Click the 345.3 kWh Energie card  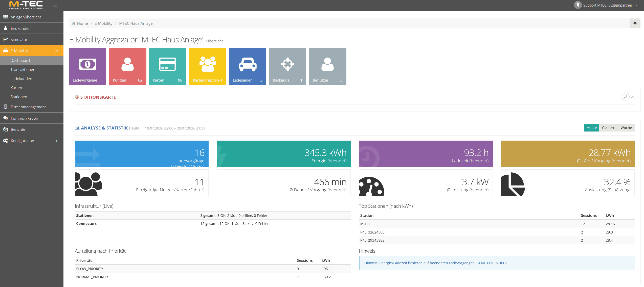pos(284,154)
